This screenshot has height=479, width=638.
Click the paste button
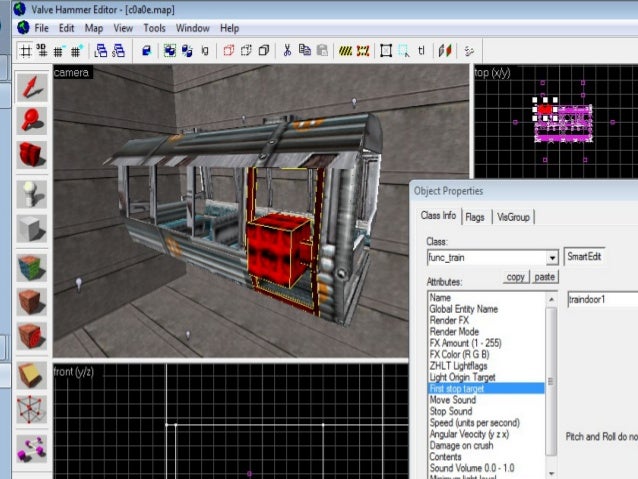(x=545, y=277)
